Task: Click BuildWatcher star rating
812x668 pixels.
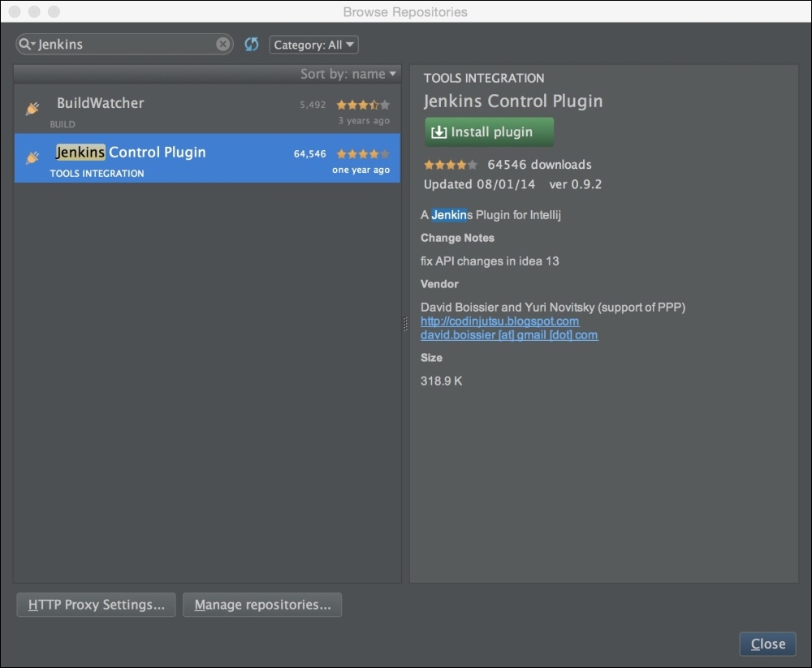Action: (x=363, y=105)
